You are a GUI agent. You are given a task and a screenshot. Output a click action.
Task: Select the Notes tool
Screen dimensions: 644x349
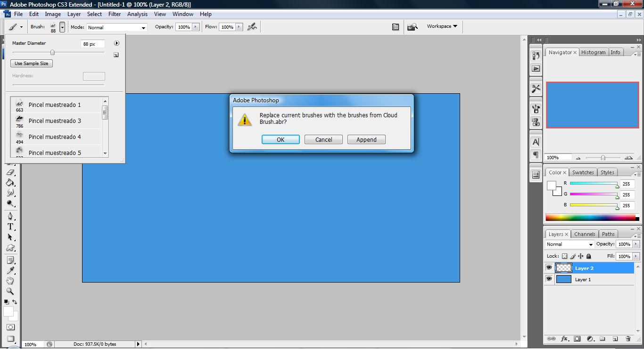10,260
